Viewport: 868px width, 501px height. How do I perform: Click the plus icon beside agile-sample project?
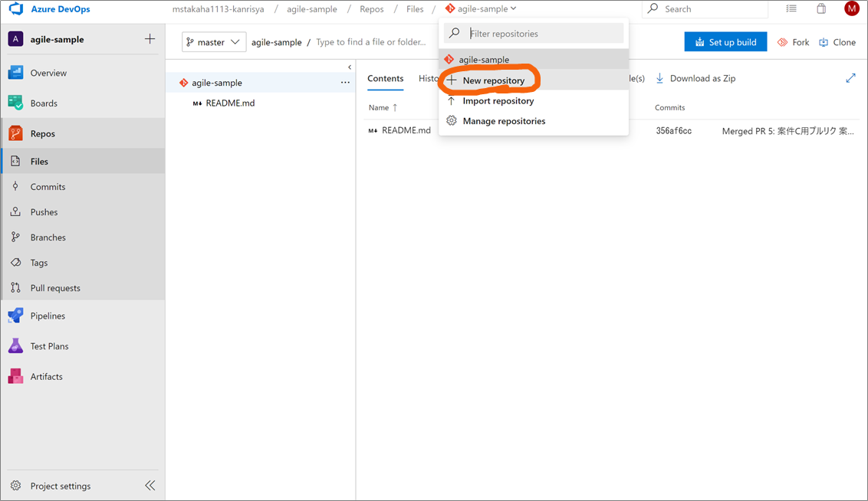tap(150, 39)
